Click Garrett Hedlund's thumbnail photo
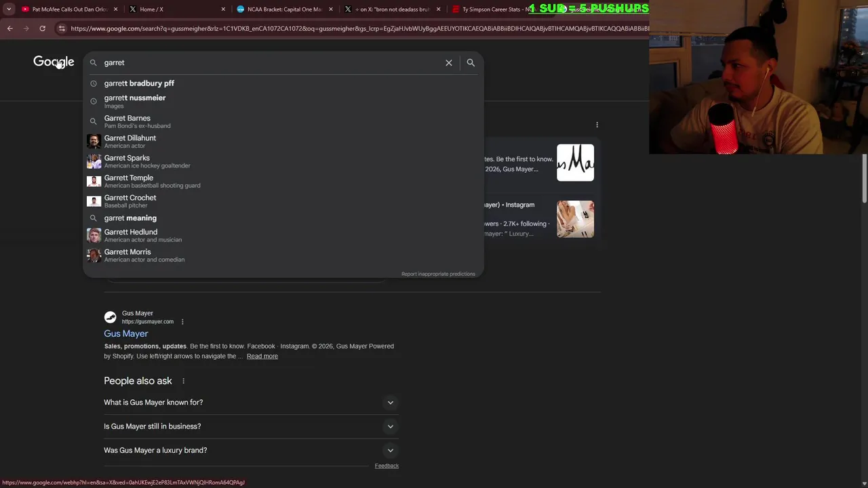 tap(94, 235)
